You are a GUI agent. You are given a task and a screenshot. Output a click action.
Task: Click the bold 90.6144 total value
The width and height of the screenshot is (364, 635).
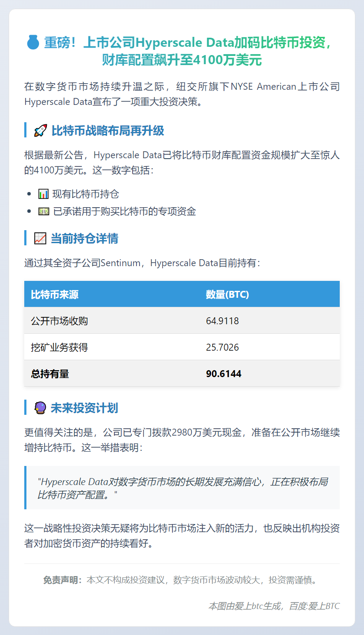click(224, 374)
